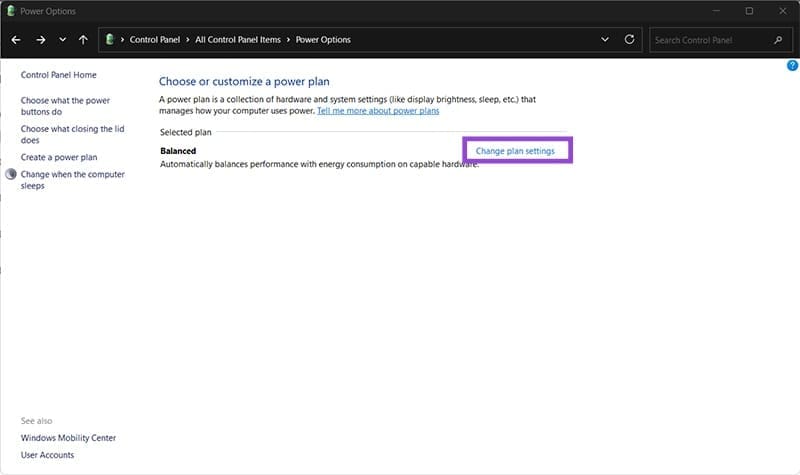Click into the Search Control Panel field
This screenshot has height=475, width=800.
(710, 40)
